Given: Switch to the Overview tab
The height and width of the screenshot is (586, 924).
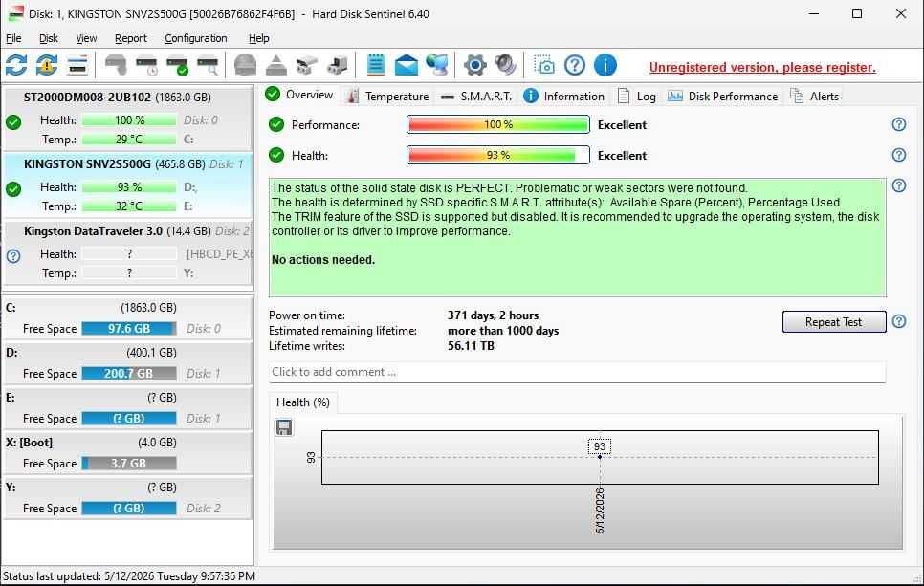Looking at the screenshot, I should point(299,95).
